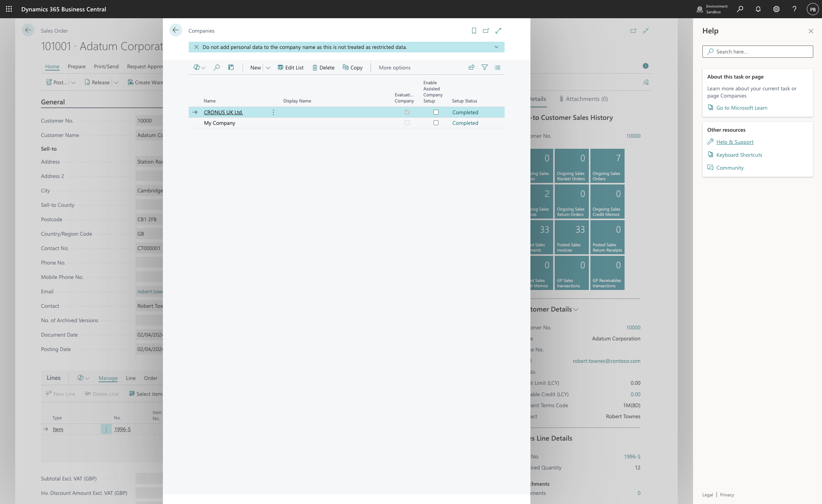Switch to Print/Send tab in Sales Order
Screen dimensions: 822x504
pos(106,66)
